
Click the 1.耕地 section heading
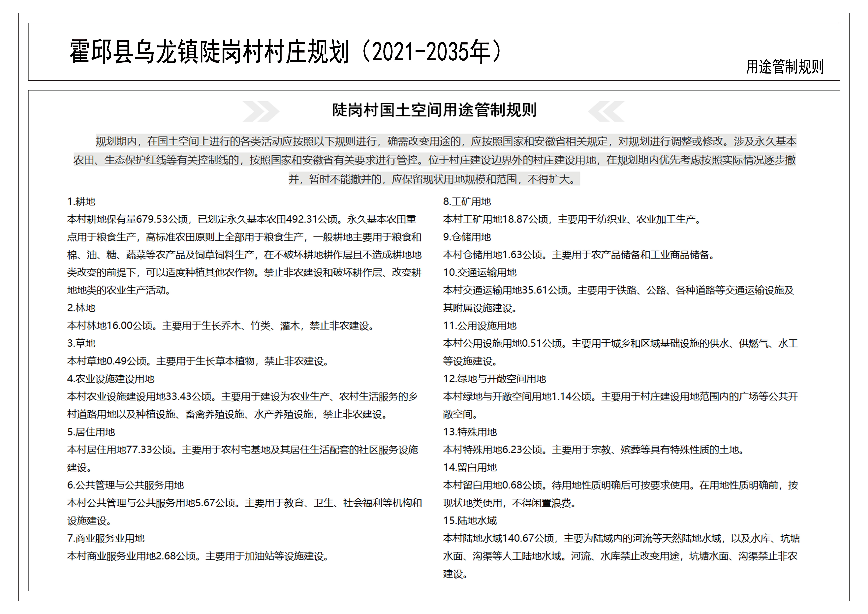pyautogui.click(x=81, y=201)
